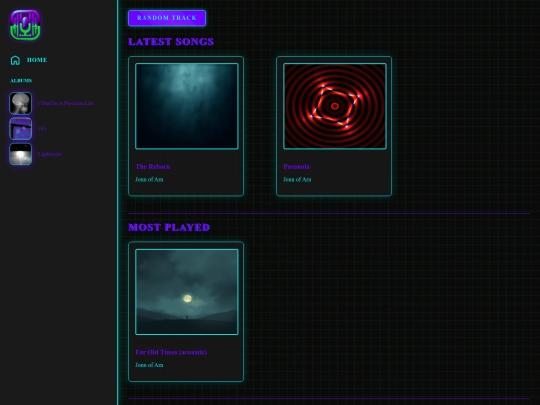
Task: Open the HOME menu label
Action: [37, 60]
